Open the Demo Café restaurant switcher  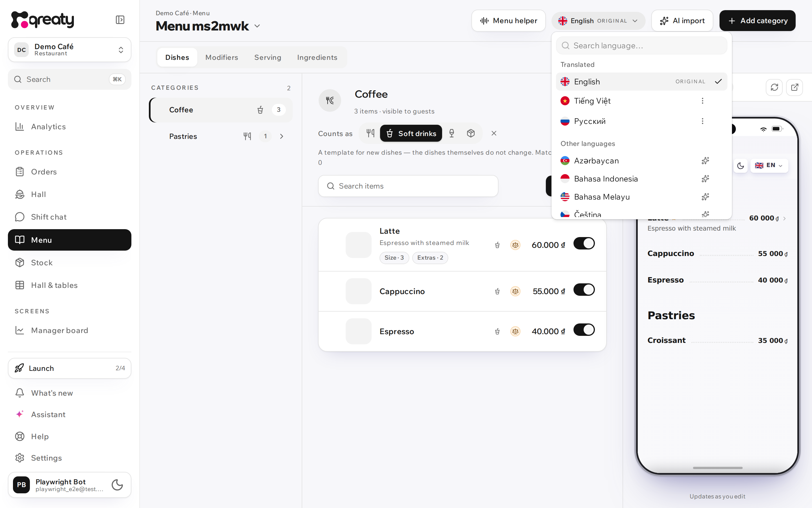click(69, 50)
